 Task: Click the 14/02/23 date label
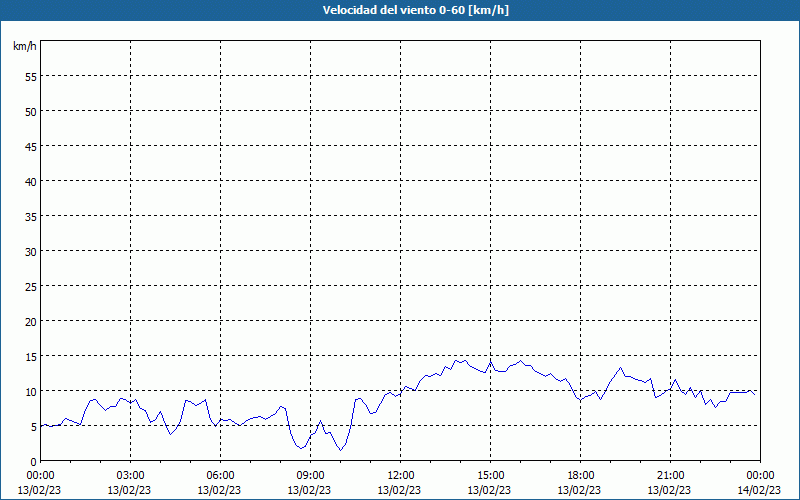[760, 490]
